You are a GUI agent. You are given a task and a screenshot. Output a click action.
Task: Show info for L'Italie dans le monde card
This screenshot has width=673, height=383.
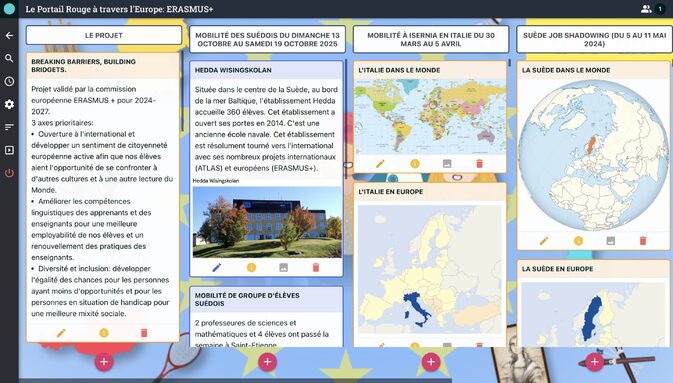click(x=415, y=164)
